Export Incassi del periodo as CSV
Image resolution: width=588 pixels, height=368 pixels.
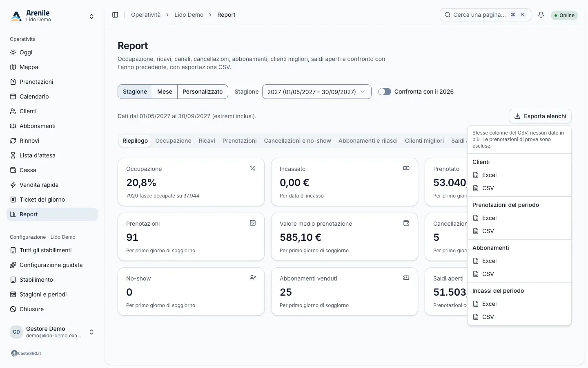coord(519,317)
